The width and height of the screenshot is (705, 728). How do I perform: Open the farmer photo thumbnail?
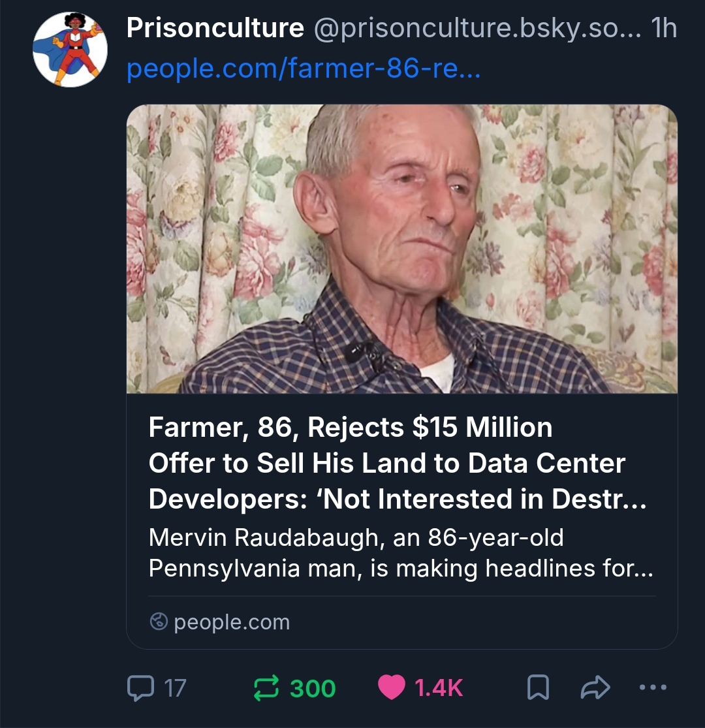click(401, 249)
